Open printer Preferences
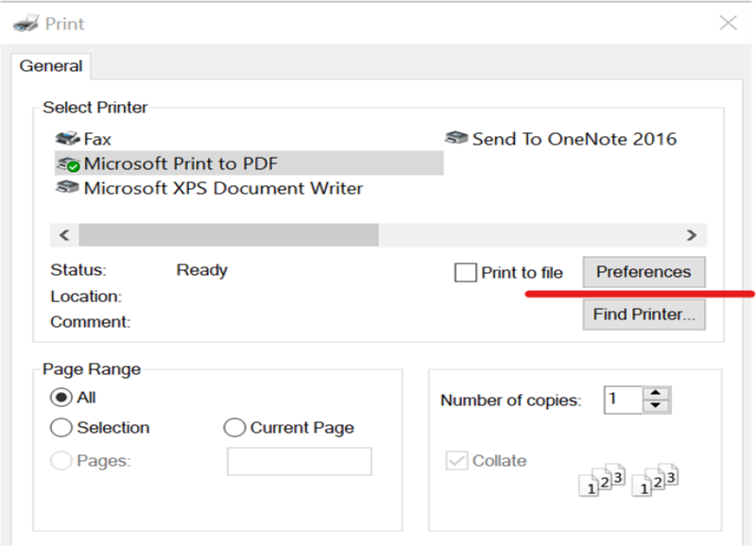Screen dimensions: 756x546 pos(644,272)
